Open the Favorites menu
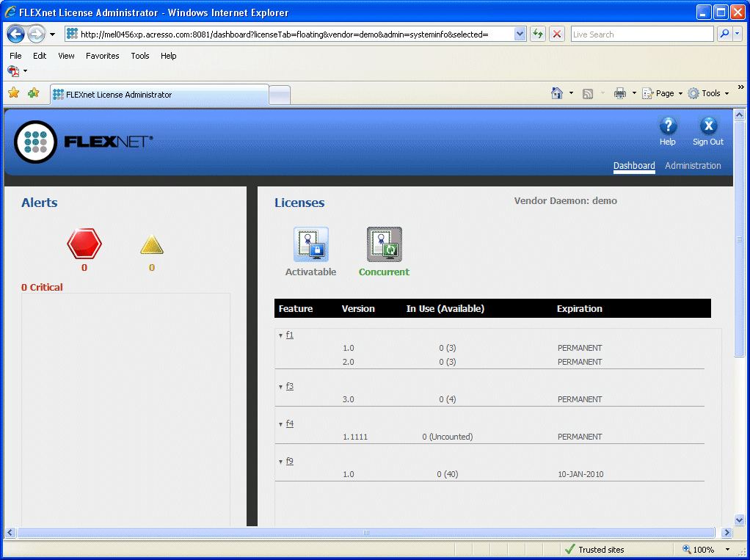Image resolution: width=750 pixels, height=560 pixels. tap(102, 56)
